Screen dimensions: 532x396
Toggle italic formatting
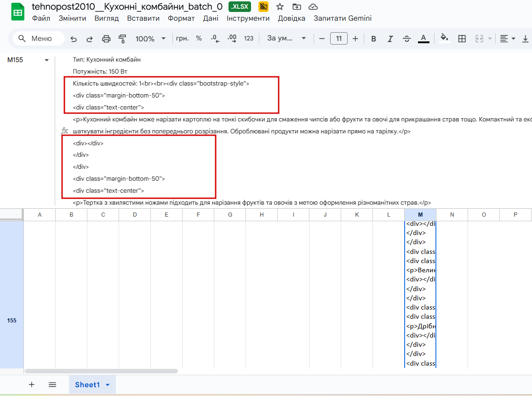(390, 39)
